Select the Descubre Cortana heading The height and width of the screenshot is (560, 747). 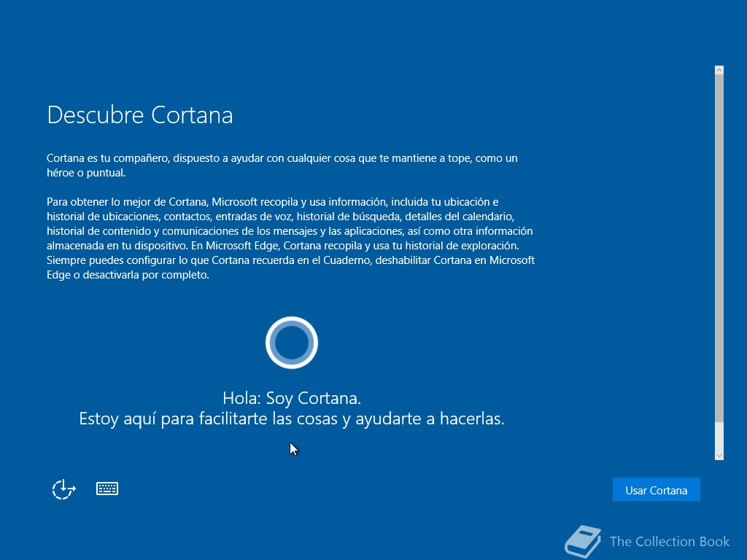click(x=140, y=115)
